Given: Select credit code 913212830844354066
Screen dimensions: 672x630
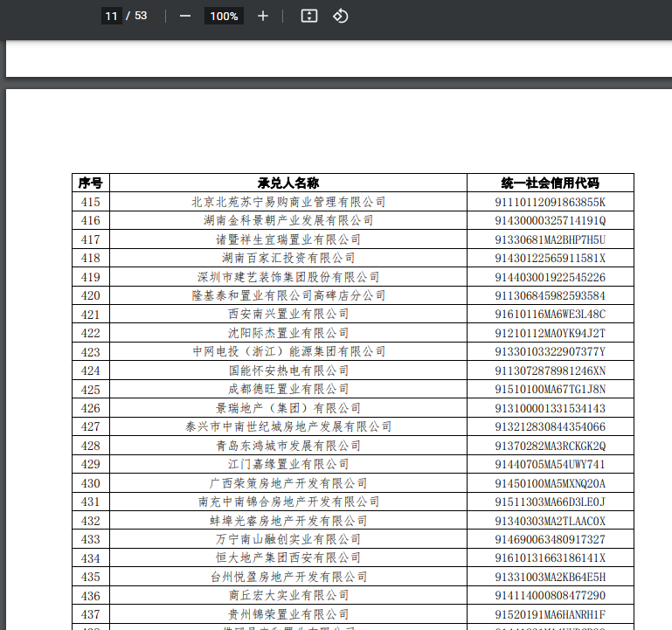Looking at the screenshot, I should pyautogui.click(x=551, y=426).
